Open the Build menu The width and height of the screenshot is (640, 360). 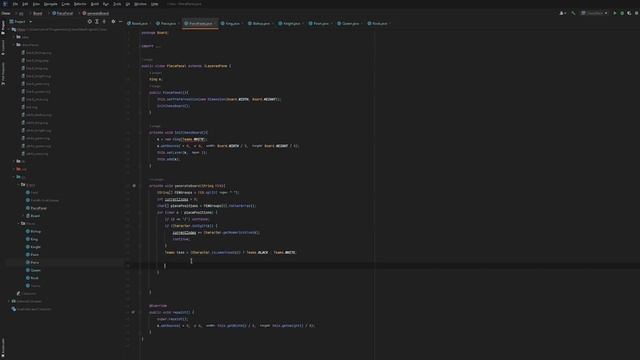[95, 4]
